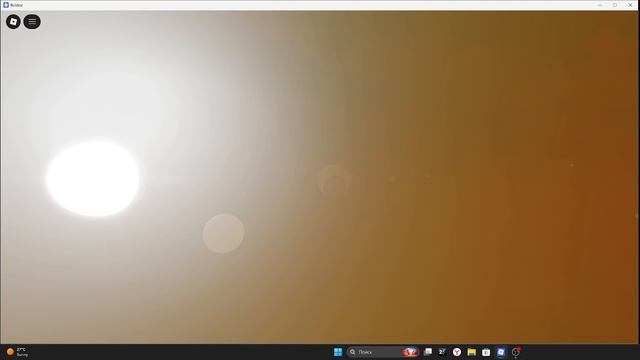The width and height of the screenshot is (640, 360).
Task: Open the Yandex Browser taskbar icon
Action: point(457,352)
